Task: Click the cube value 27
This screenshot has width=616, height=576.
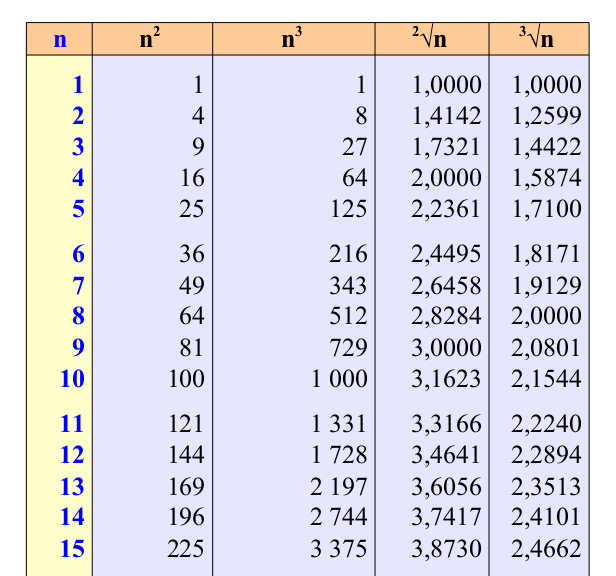Action: (355, 147)
